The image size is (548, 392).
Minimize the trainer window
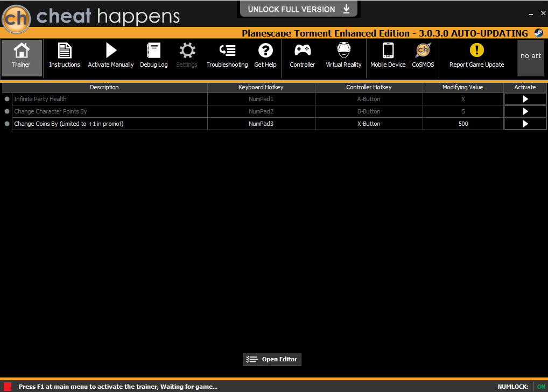[531, 13]
